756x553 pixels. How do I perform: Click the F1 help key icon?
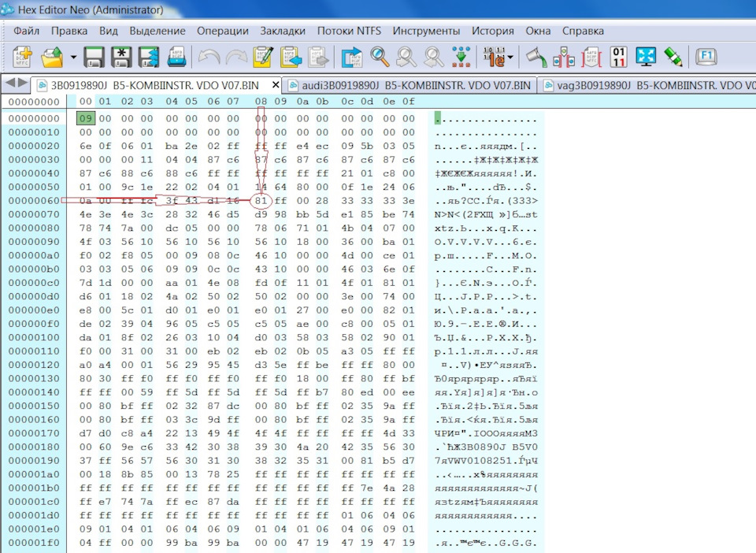[706, 57]
